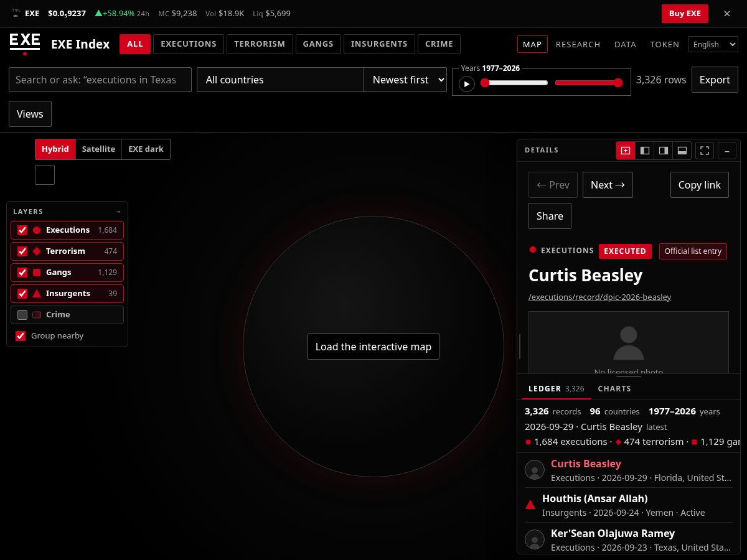Click Curtis Beasley avatar in ledger
Viewport: 747px width, 560px height.
point(535,470)
